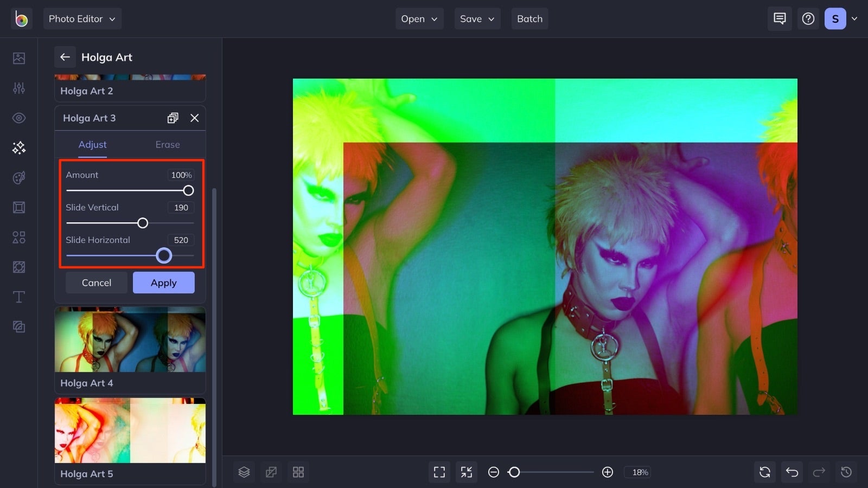Switch to the Adjust tab
The width and height of the screenshot is (868, 488).
92,144
